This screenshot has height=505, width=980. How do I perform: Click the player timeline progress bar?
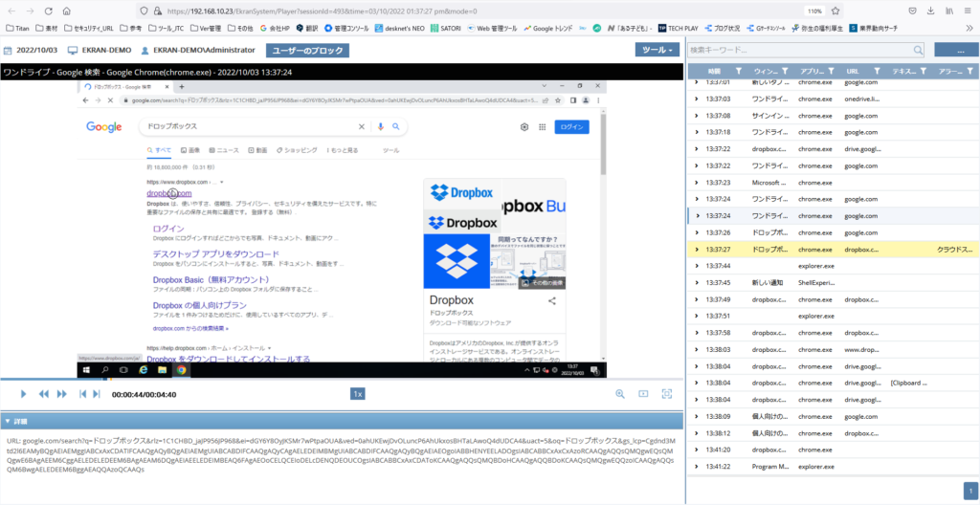point(342,380)
